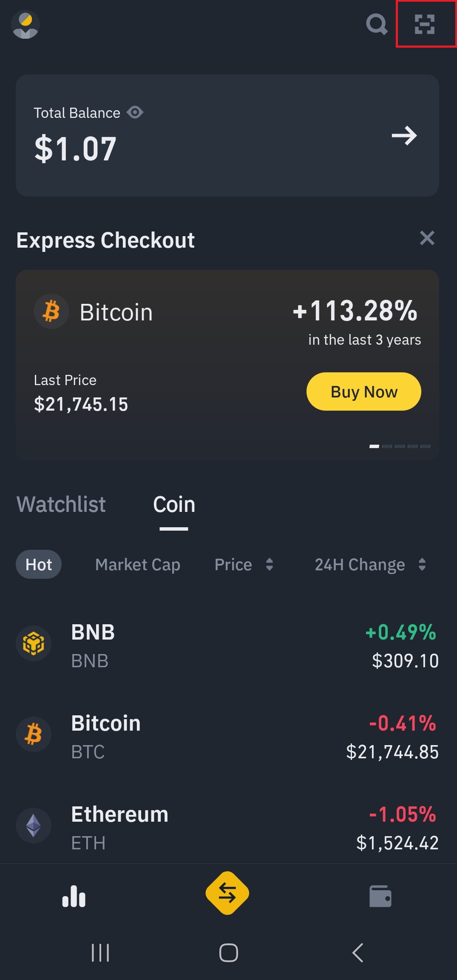This screenshot has height=980, width=457.
Task: Switch to the Watchlist tab
Action: [x=61, y=504]
